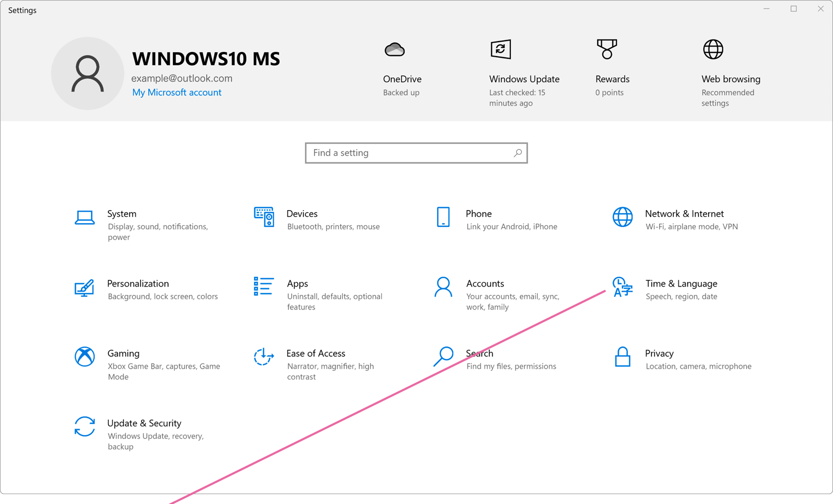Image resolution: width=833 pixels, height=504 pixels.
Task: Open the Time & Language icon
Action: tap(623, 287)
